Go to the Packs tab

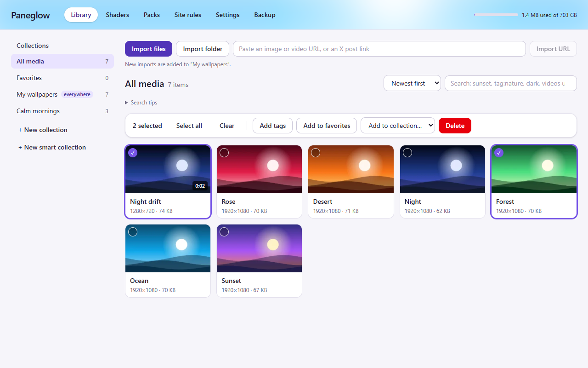pyautogui.click(x=152, y=15)
